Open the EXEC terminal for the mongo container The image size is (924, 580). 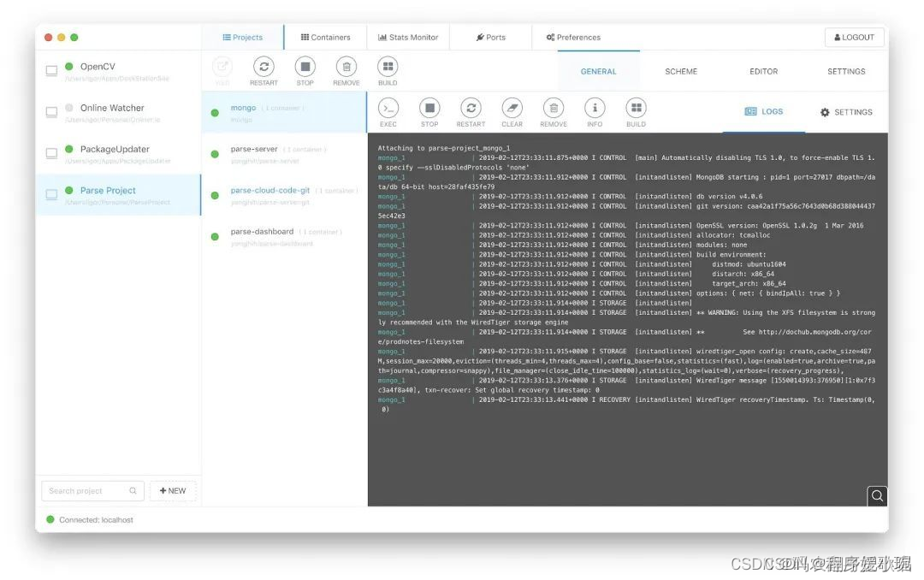(x=388, y=109)
